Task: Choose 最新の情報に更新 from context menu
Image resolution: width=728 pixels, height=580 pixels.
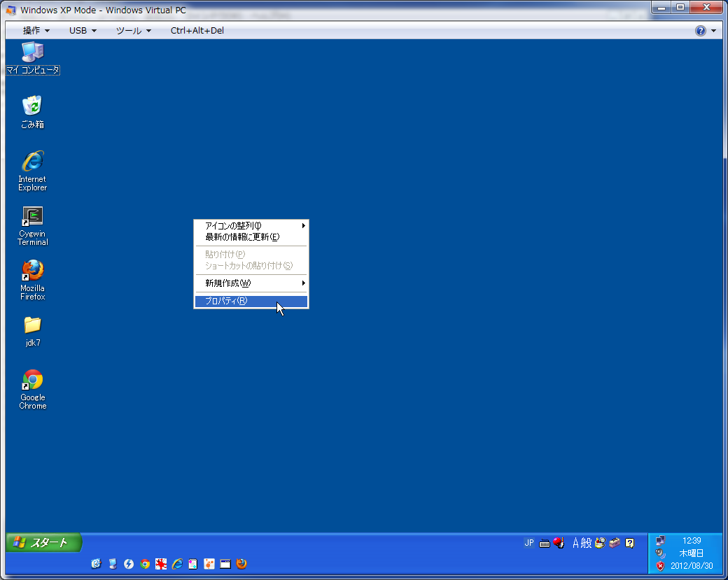Action: (251, 237)
